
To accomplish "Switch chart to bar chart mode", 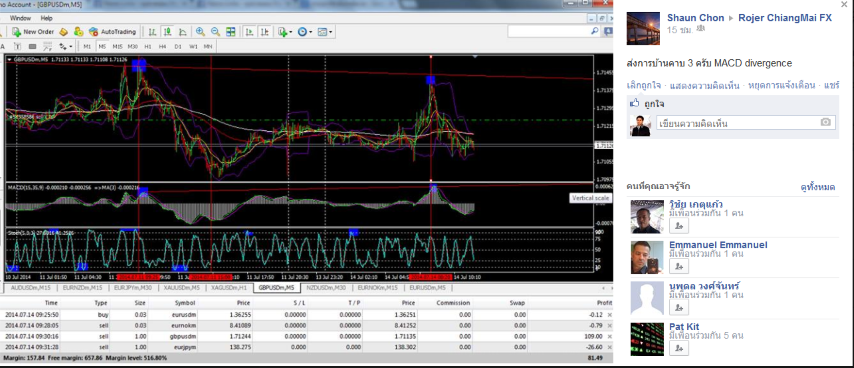I will coord(153,32).
